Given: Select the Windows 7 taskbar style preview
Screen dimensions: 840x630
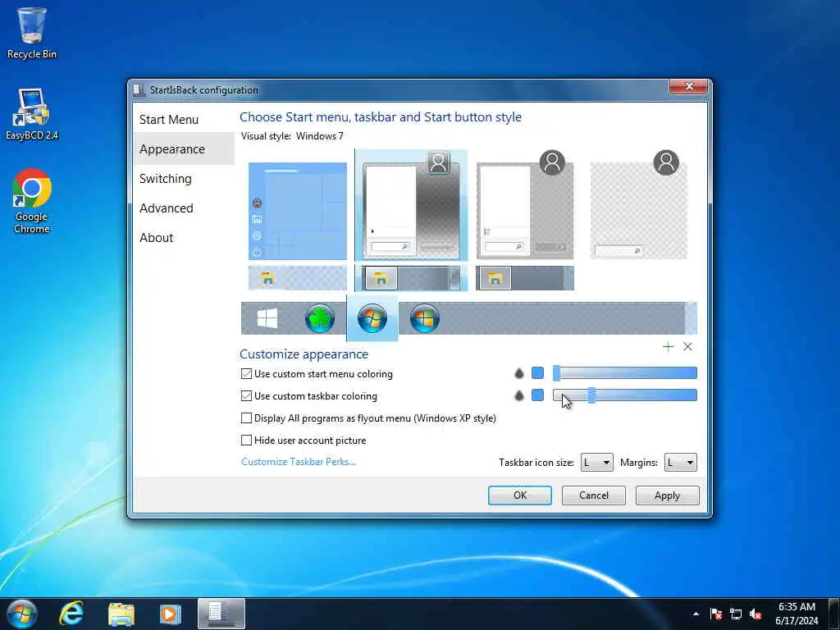Looking at the screenshot, I should [411, 278].
